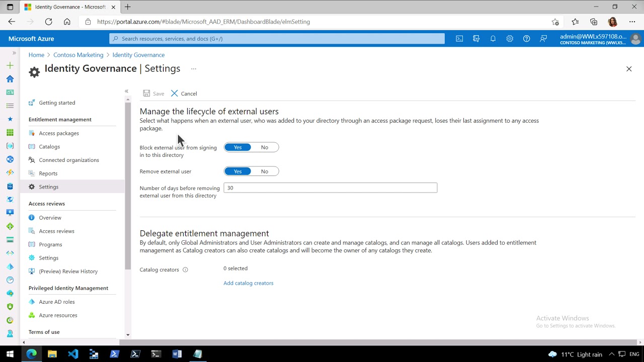Viewport: 644px width, 362px height.
Task: Open Programs in the sidebar
Action: pyautogui.click(x=50, y=244)
